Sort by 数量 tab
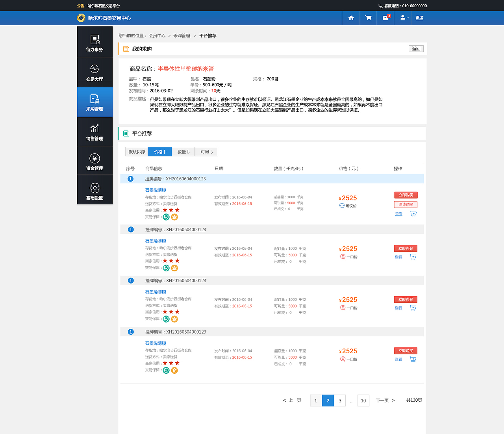Image resolution: width=504 pixels, height=434 pixels. (183, 152)
